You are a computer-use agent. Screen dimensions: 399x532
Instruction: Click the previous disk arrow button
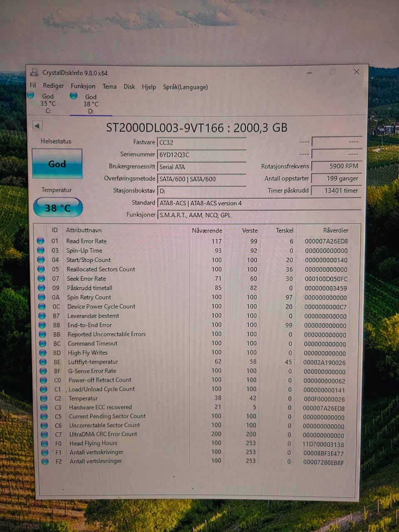37,126
